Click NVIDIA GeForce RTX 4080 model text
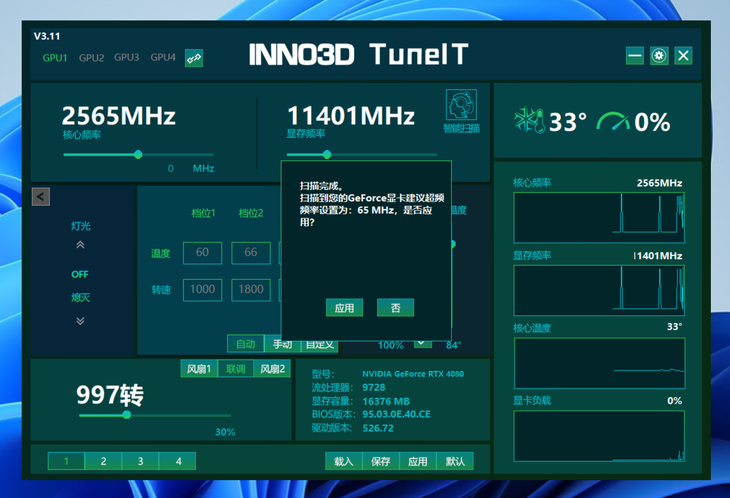 point(413,374)
